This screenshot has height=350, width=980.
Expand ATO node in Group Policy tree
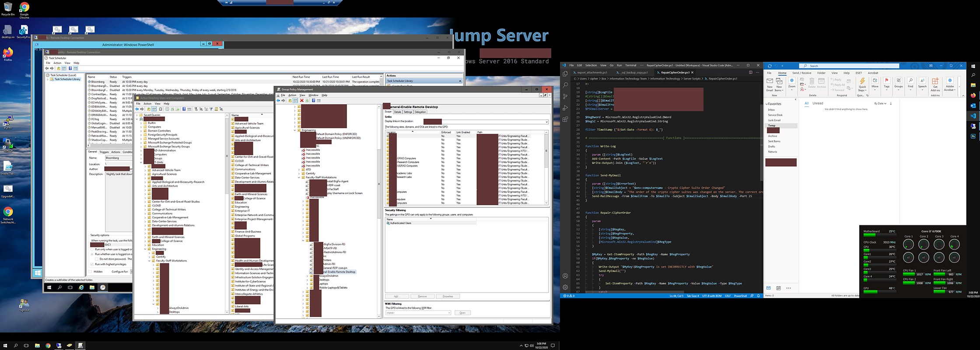299,169
